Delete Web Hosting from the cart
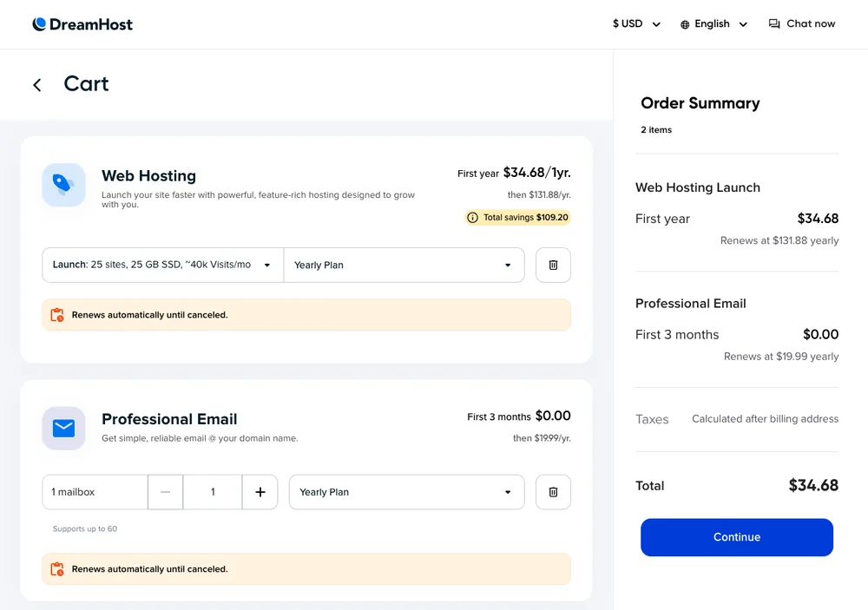The height and width of the screenshot is (610, 868). click(553, 266)
